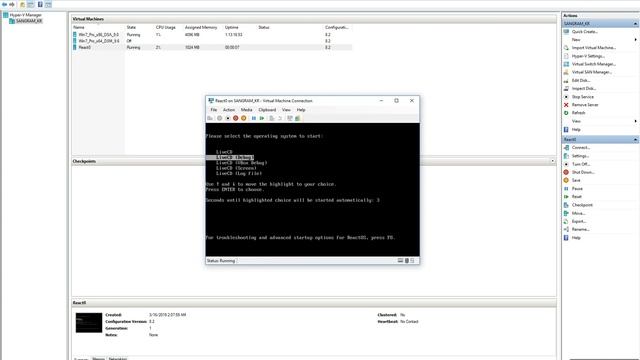640x360 pixels.
Task: Click Rename action for ReactI
Action: coord(580,229)
